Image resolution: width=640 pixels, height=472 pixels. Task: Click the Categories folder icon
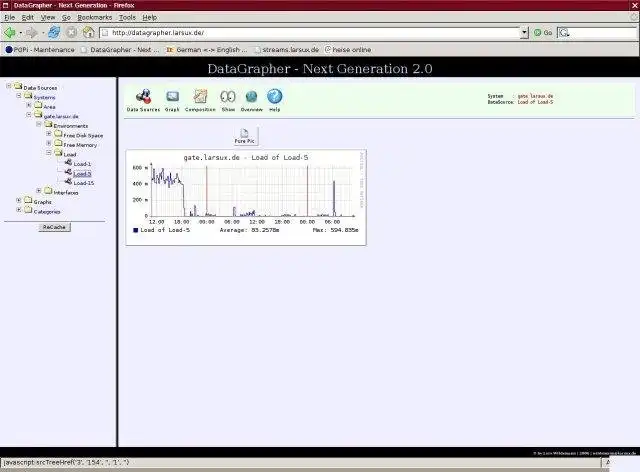coord(28,210)
